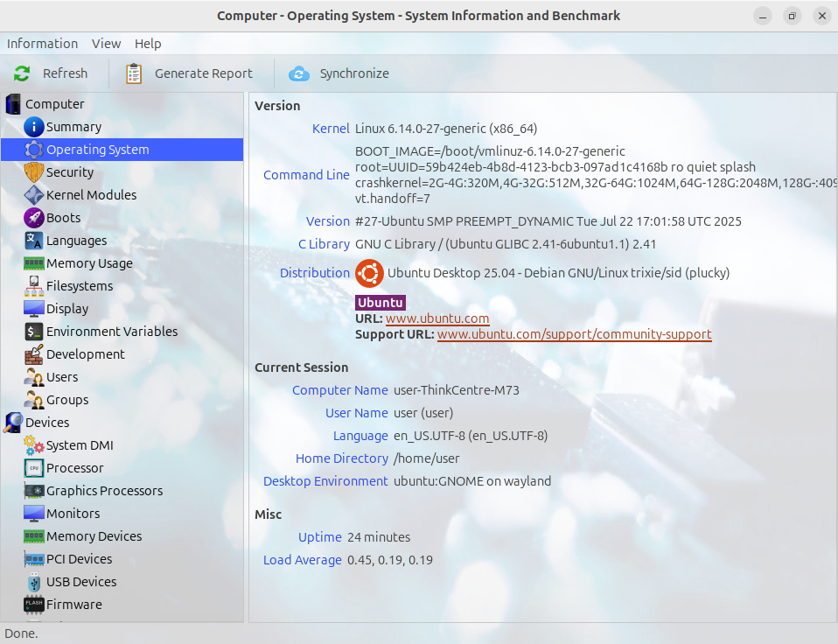Viewport: 838px width, 644px height.
Task: Click the Operating System gear icon
Action: 33,150
